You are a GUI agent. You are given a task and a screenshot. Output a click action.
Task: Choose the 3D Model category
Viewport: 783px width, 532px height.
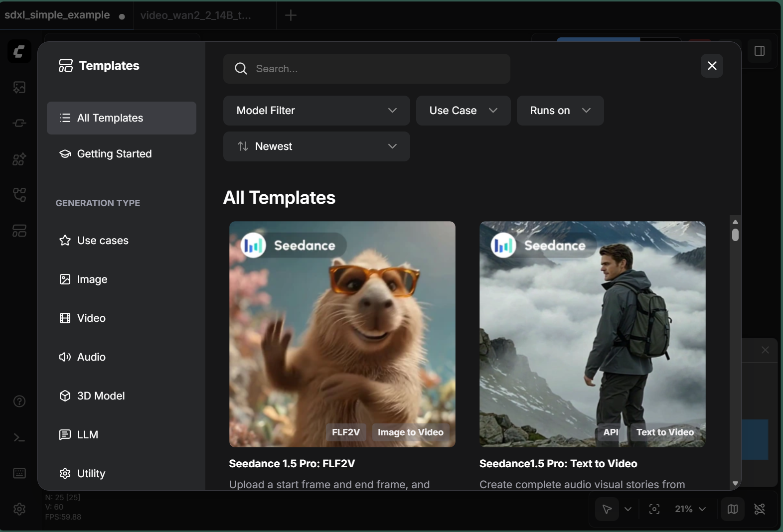tap(101, 396)
